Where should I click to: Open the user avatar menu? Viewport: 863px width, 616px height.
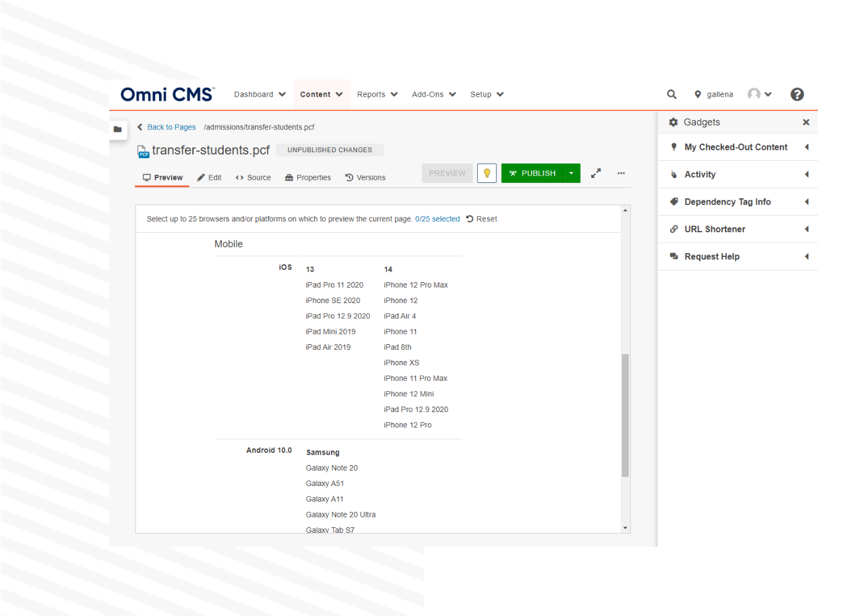point(759,94)
